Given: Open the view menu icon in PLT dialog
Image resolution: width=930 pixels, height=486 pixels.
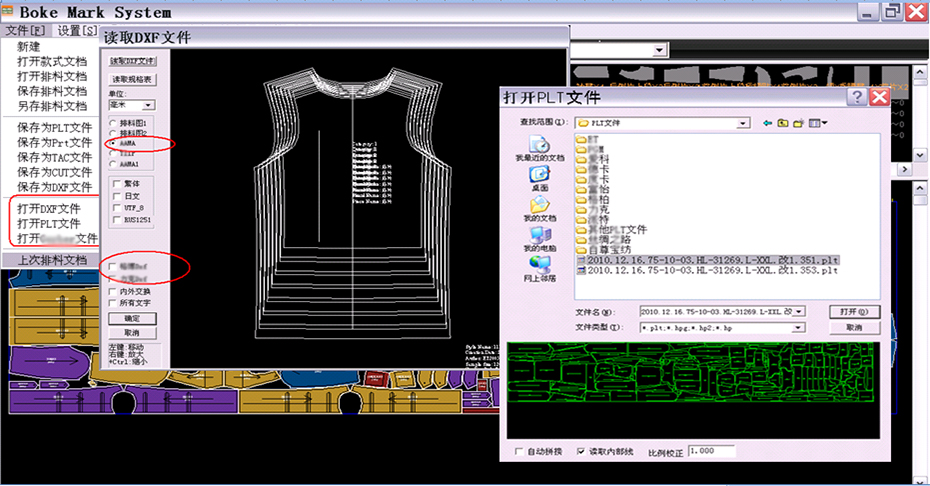Looking at the screenshot, I should pyautogui.click(x=817, y=123).
